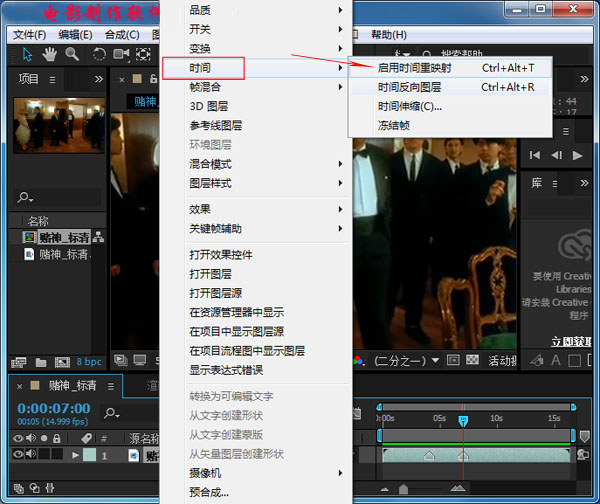Choose 时间伸缩(C)... in submenu
Viewport: 600px width, 504px height.
click(x=450, y=106)
